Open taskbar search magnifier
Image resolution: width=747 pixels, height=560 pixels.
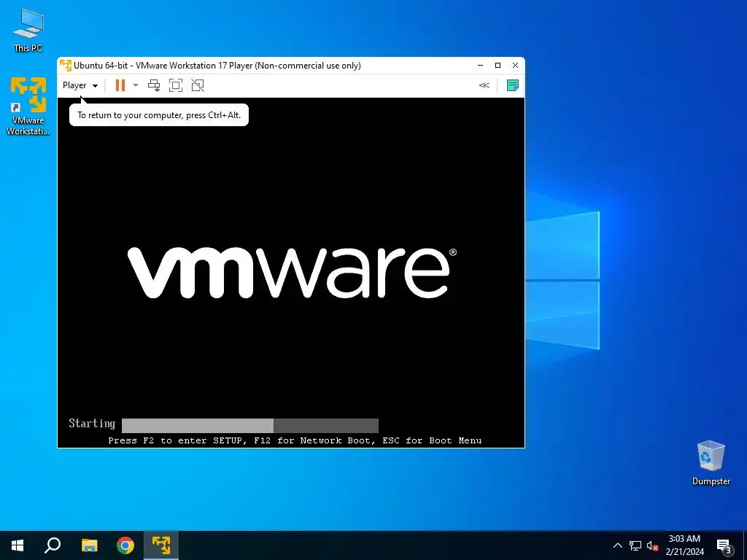point(53,545)
